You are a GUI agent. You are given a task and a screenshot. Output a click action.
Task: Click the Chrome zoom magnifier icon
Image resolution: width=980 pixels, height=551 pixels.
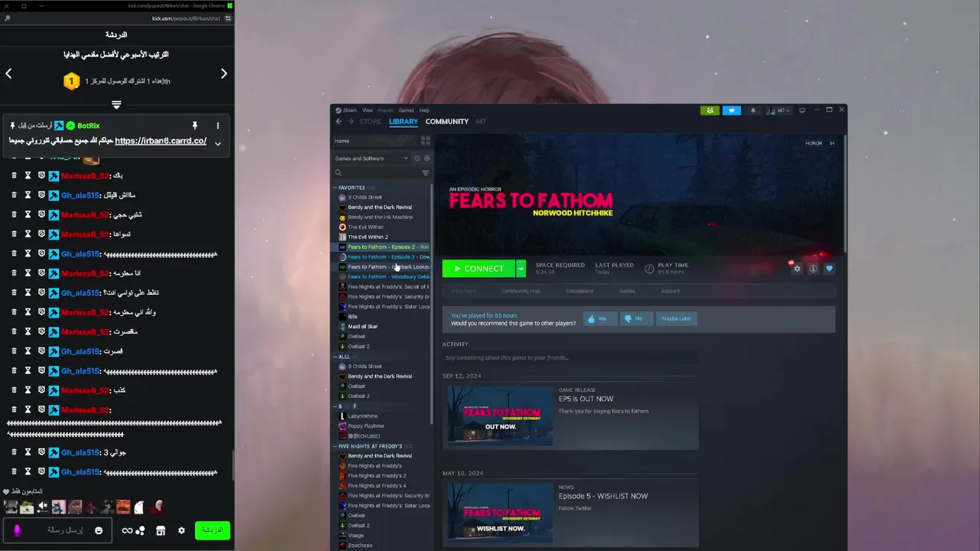tap(8, 18)
